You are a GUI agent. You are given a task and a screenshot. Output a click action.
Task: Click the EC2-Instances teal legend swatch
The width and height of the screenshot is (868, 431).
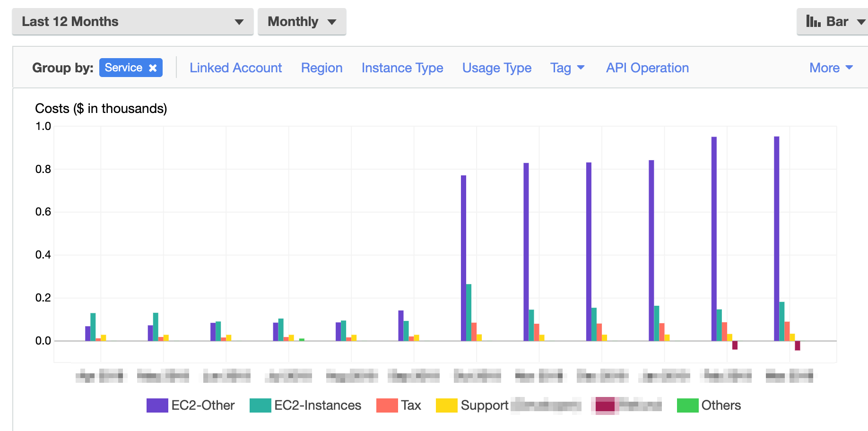click(x=260, y=405)
